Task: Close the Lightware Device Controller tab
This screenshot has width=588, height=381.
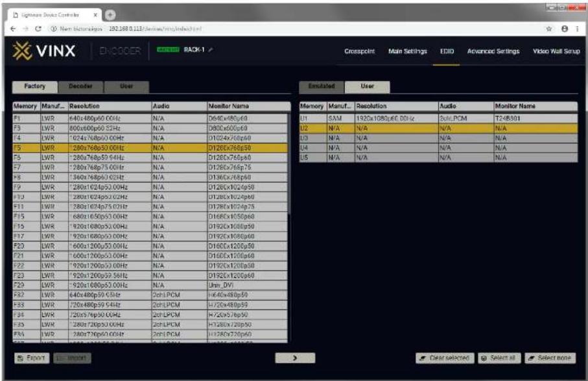Action: point(95,15)
